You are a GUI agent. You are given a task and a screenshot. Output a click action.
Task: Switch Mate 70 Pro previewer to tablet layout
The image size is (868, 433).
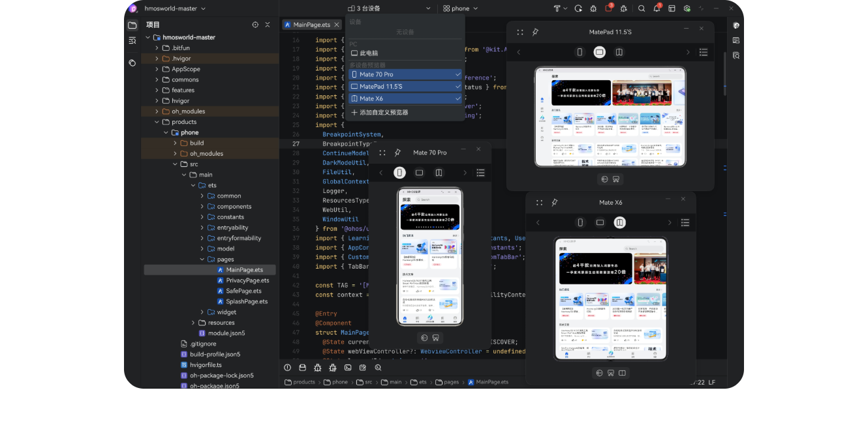coord(419,173)
